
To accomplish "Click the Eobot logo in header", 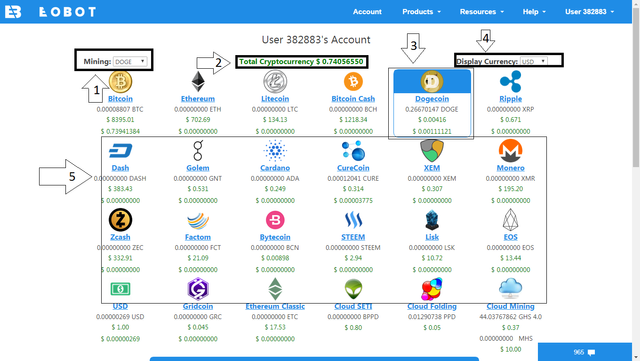I will [13, 12].
